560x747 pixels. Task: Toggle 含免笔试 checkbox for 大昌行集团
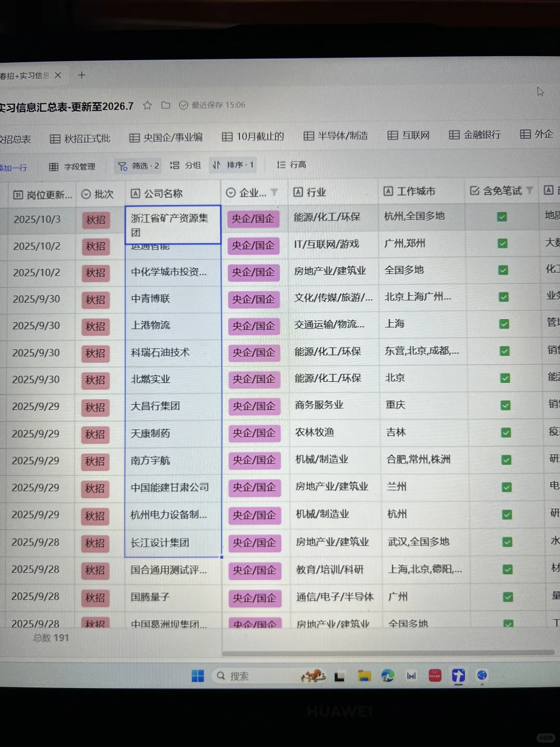click(506, 405)
